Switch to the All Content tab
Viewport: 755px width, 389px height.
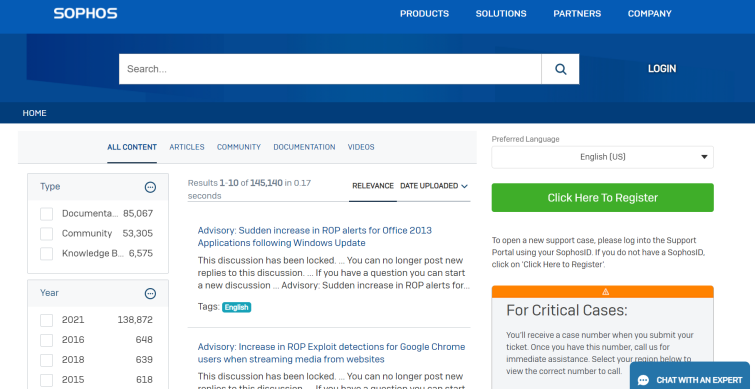tap(132, 147)
